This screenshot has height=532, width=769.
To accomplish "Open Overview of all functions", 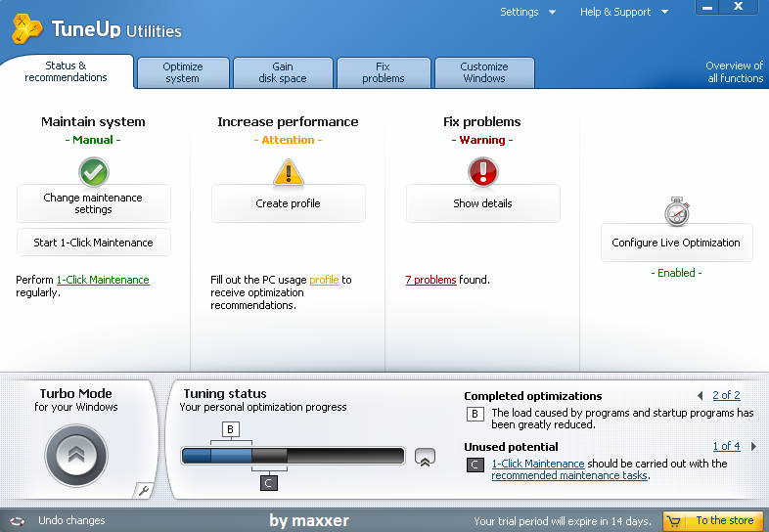I will (x=734, y=72).
